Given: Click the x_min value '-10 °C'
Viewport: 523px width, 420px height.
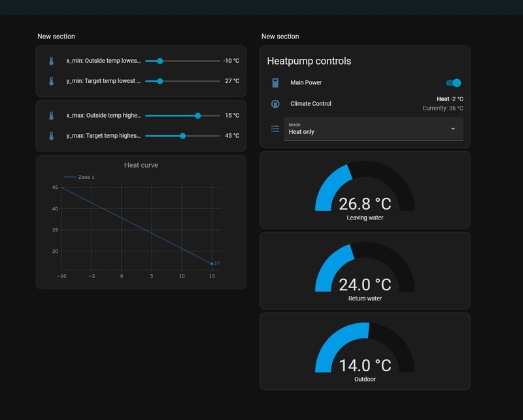Looking at the screenshot, I should coord(231,61).
